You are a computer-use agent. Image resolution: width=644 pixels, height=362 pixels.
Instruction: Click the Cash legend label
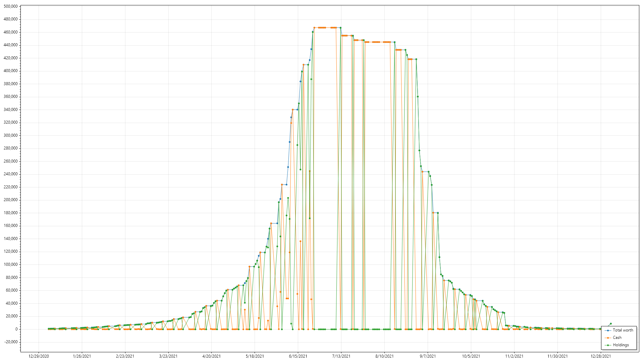click(x=617, y=338)
